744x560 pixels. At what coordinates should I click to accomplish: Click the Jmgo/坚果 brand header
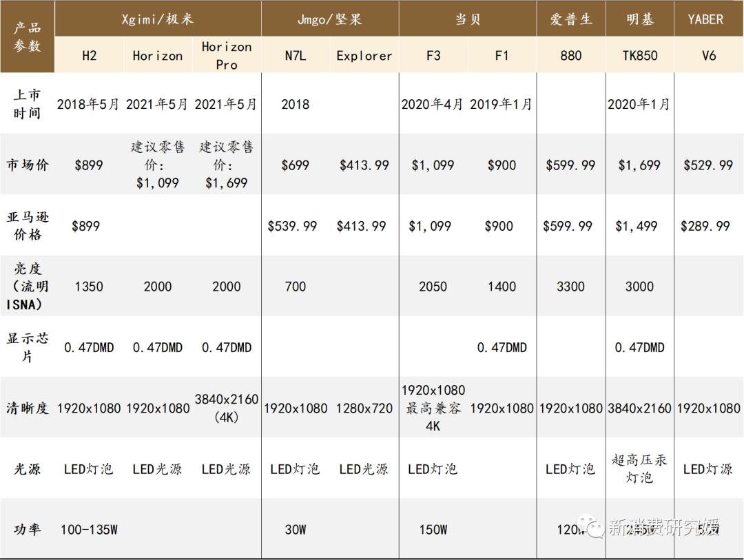pos(330,19)
